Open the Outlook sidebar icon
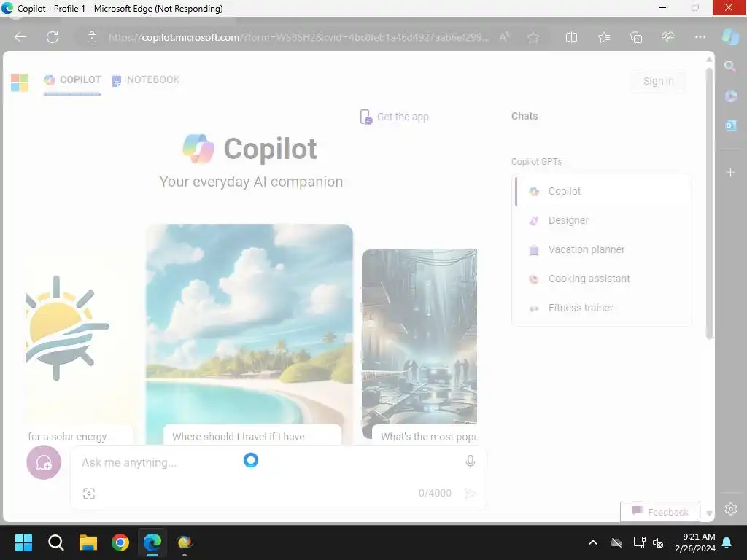This screenshot has width=747, height=560. 730,125
